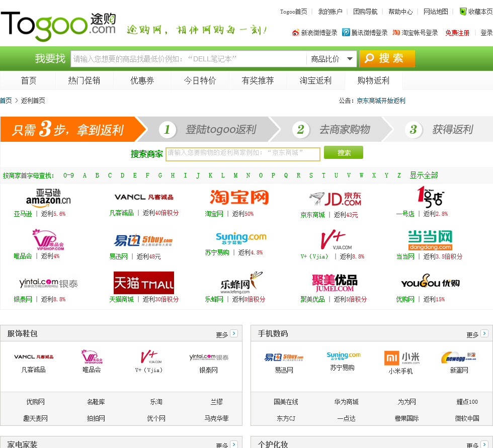Click the Togoo.com site logo
This screenshot has width=493, height=448.
(58, 26)
